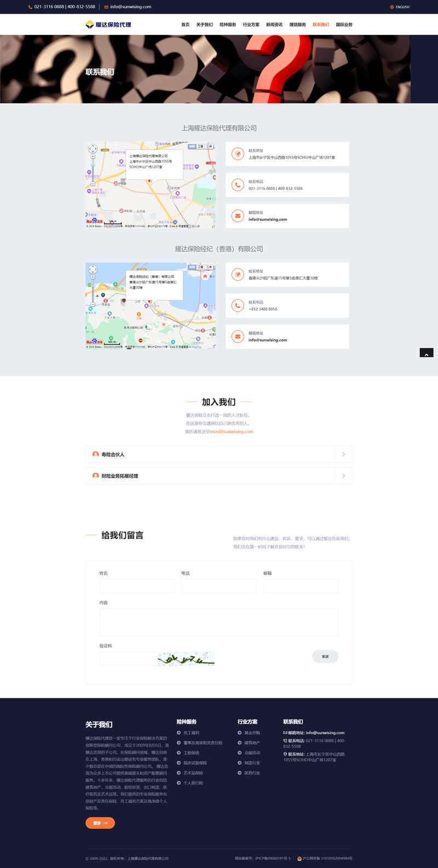Open 会展活动 footer link
This screenshot has width=438, height=868.
point(252,753)
